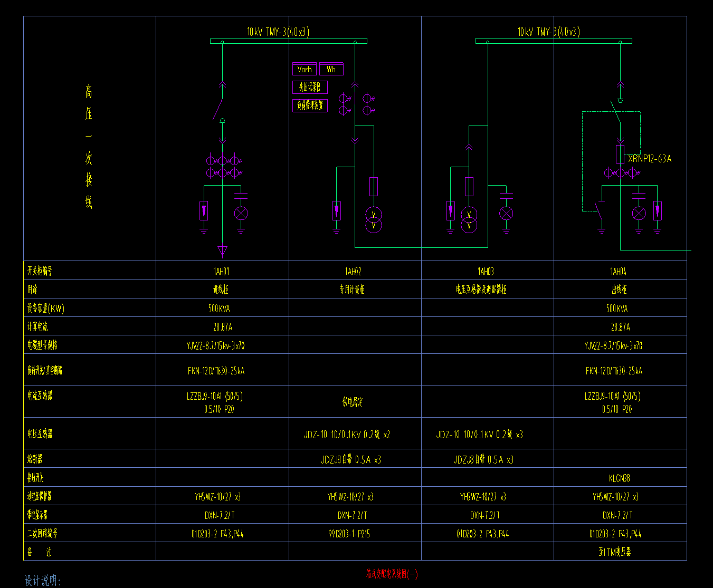Click FKN-12D/T630-25kA in the 1AH04 column
The image size is (713, 588).
point(614,371)
